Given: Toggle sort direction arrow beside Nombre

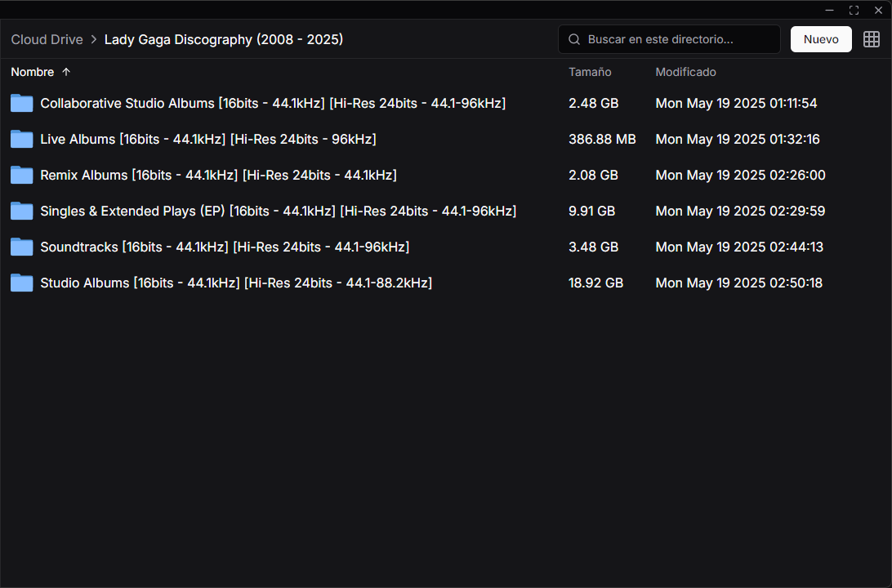Looking at the screenshot, I should point(66,72).
